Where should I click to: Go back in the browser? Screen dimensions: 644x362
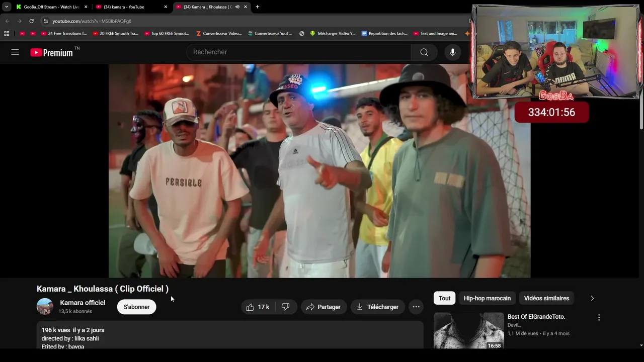click(x=7, y=21)
